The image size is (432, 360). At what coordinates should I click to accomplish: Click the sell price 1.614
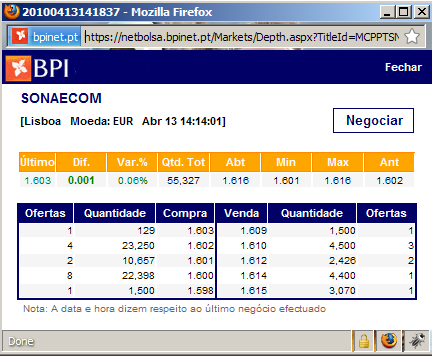(x=254, y=276)
